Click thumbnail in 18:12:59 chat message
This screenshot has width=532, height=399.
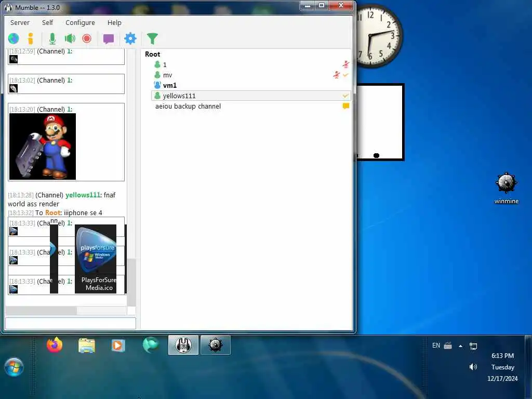[x=13, y=59]
